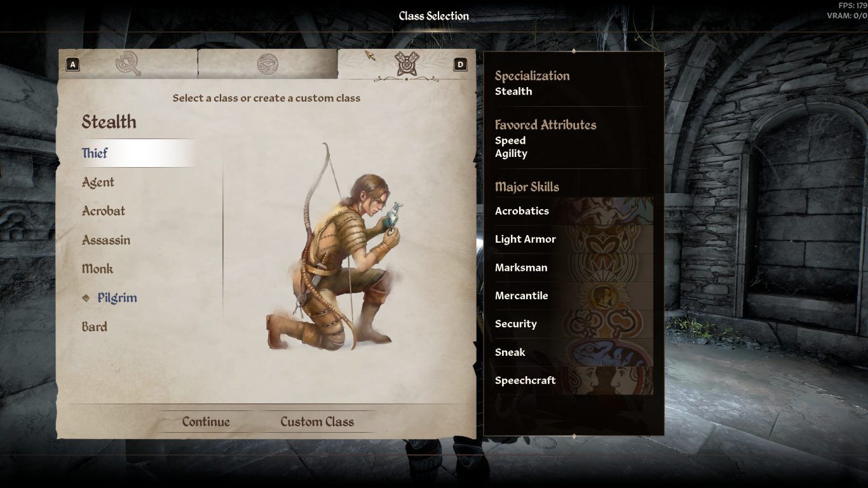Screen dimensions: 868x488
Task: Choose the Acrobat class
Action: point(104,211)
